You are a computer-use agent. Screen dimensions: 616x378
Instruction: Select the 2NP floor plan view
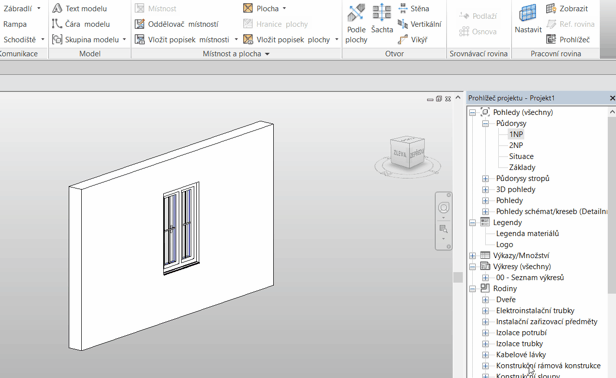pos(516,145)
